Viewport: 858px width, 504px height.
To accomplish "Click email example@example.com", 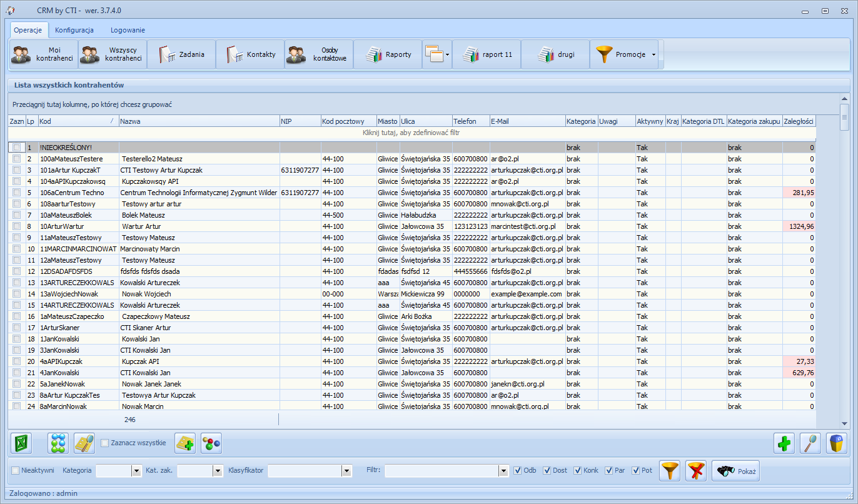I will (526, 294).
